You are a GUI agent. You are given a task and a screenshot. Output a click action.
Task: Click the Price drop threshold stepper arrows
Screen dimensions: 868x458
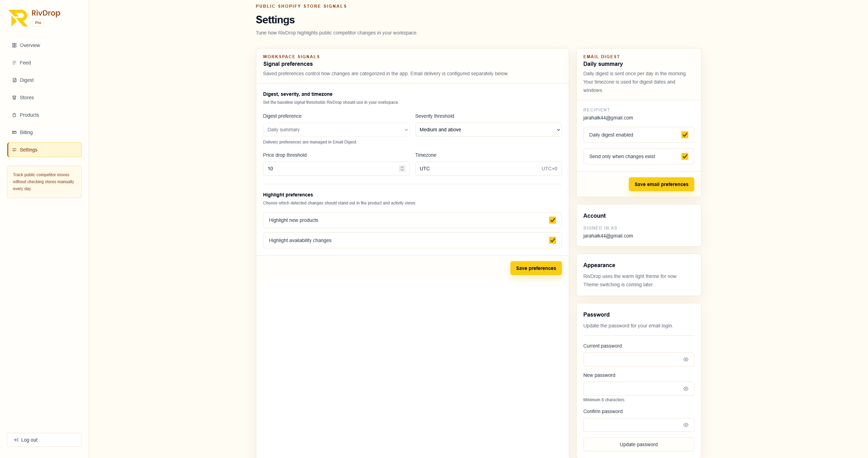[x=402, y=169]
